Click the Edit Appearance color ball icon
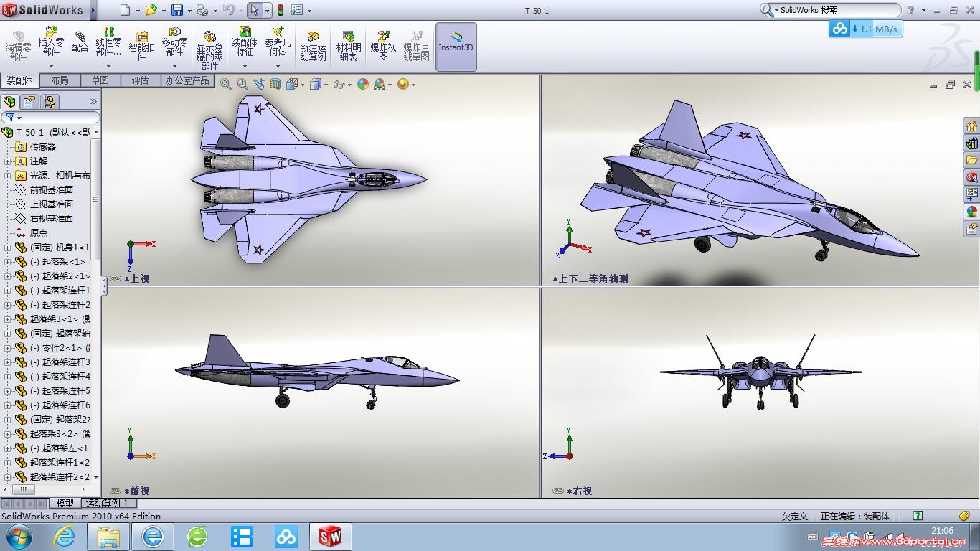Screen dimensions: 980x551 (x=363, y=84)
